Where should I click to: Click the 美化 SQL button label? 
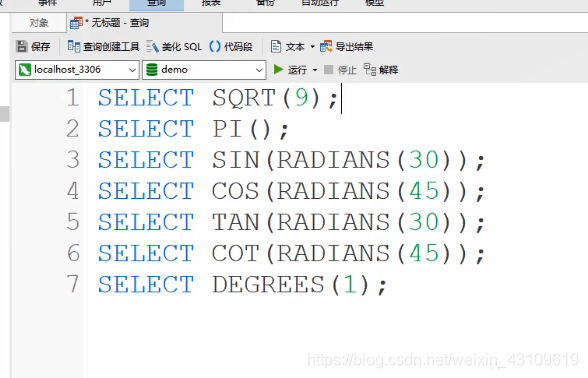click(x=182, y=47)
